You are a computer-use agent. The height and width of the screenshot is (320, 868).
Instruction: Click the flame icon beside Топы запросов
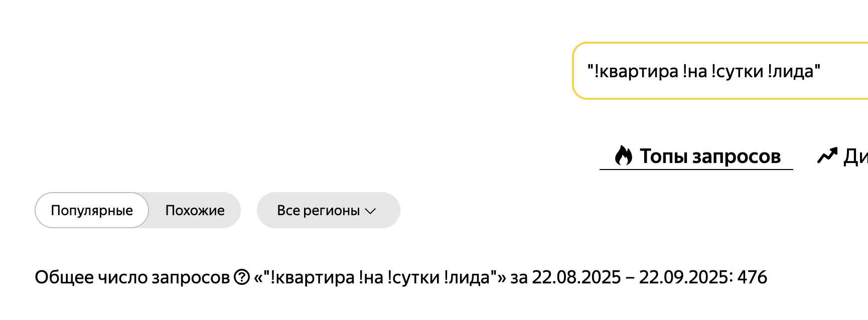click(x=624, y=156)
